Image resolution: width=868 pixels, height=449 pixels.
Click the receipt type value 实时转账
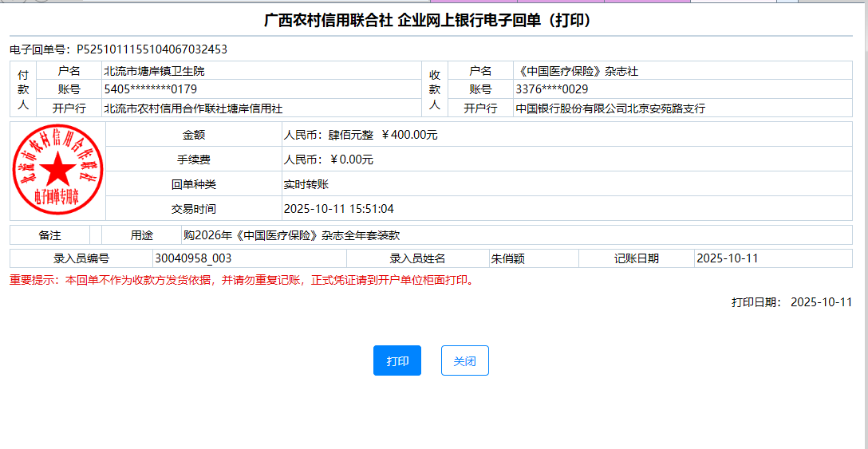tap(306, 184)
